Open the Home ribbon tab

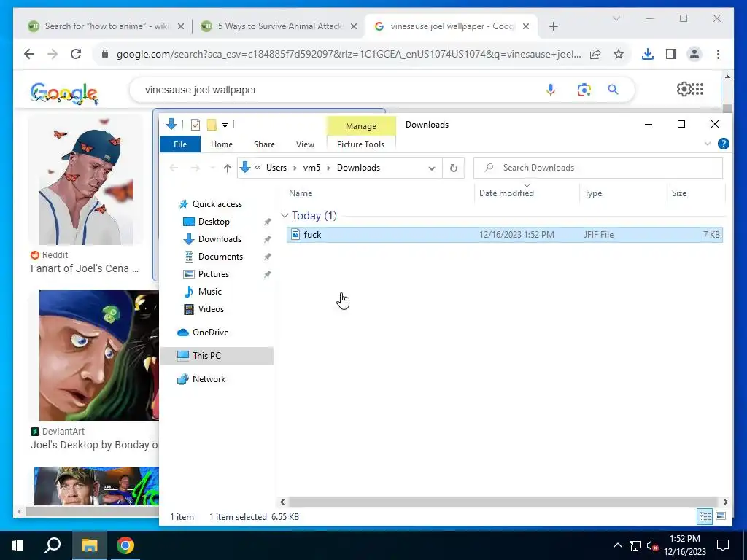click(222, 144)
